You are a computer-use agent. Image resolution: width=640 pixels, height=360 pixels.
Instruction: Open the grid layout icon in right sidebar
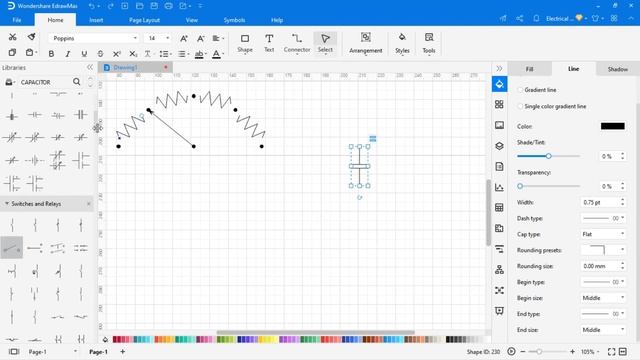(499, 104)
